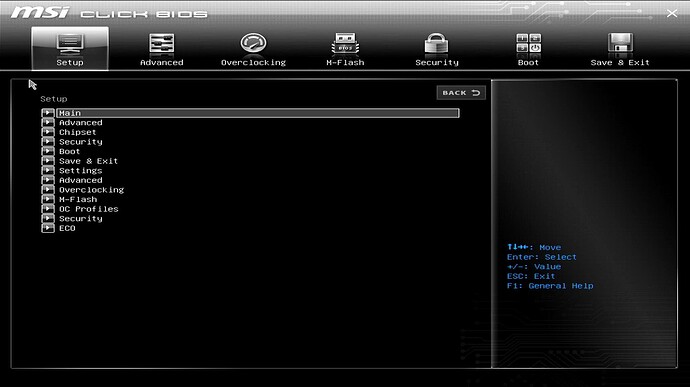Click the 'Setup' heading above the list
The height and width of the screenshot is (387, 690).
click(54, 99)
